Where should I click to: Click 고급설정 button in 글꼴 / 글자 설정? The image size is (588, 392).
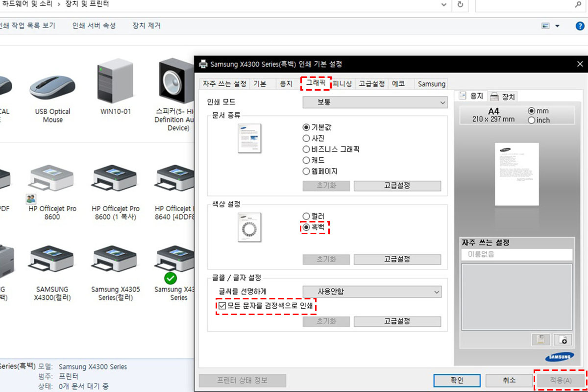(397, 321)
